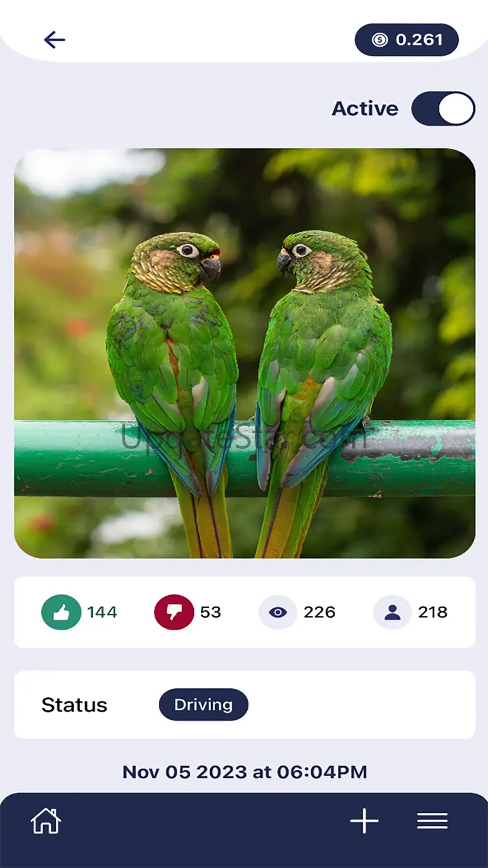
Task: Click the person profile icon
Action: click(392, 612)
